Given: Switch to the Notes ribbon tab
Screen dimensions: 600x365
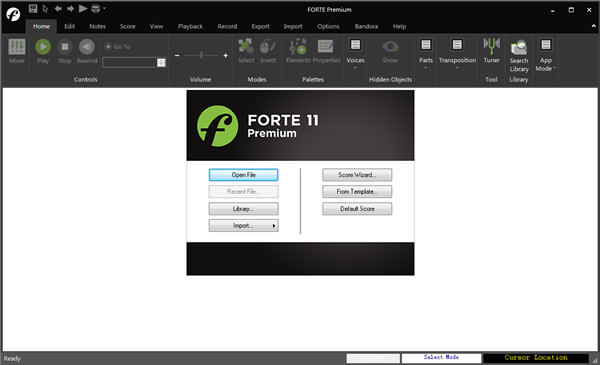Looking at the screenshot, I should pos(98,26).
